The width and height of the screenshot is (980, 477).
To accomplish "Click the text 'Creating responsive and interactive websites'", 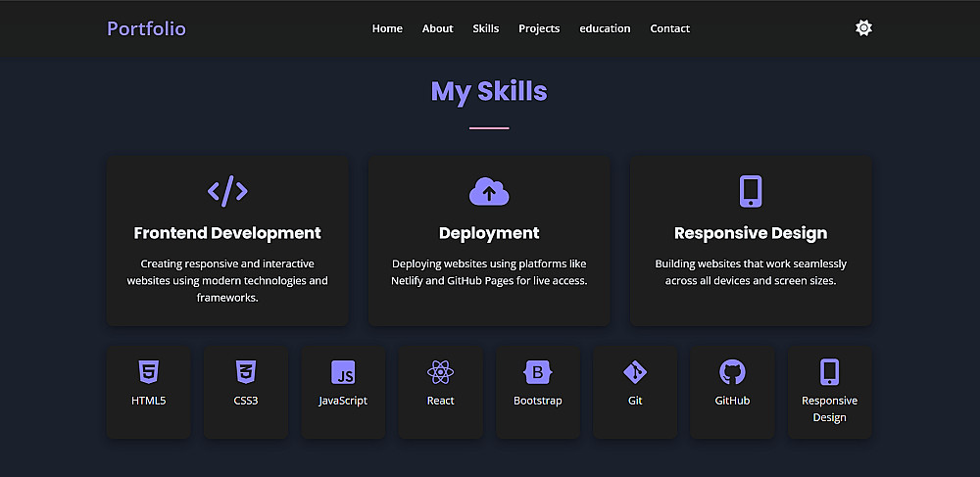I will (x=227, y=272).
